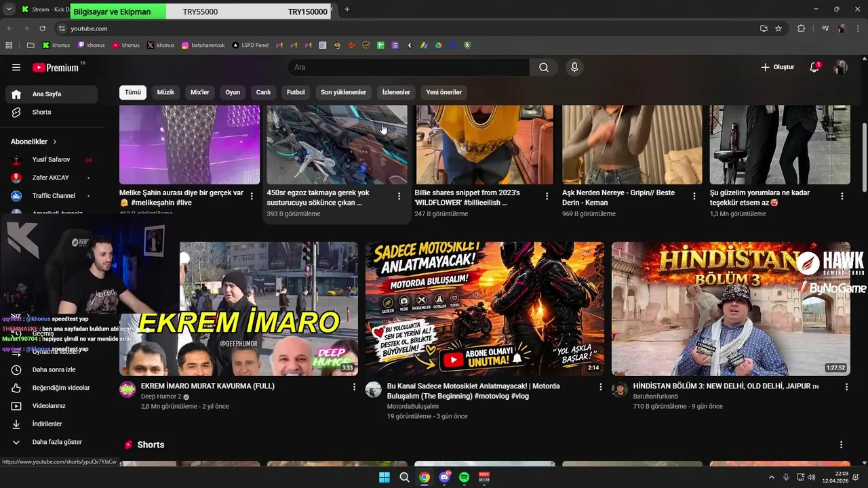
Task: Show hidden system tray icons
Action: tap(771, 477)
